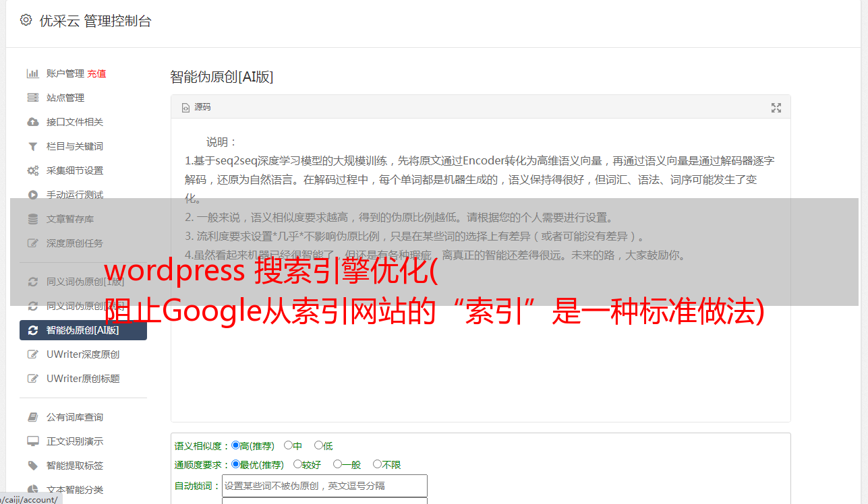Open 站点管理 via its server icon
868x504 pixels.
(x=32, y=98)
